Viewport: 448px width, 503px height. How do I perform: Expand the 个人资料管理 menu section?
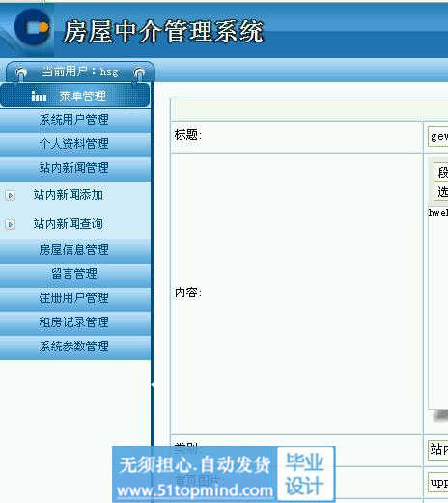[74, 144]
